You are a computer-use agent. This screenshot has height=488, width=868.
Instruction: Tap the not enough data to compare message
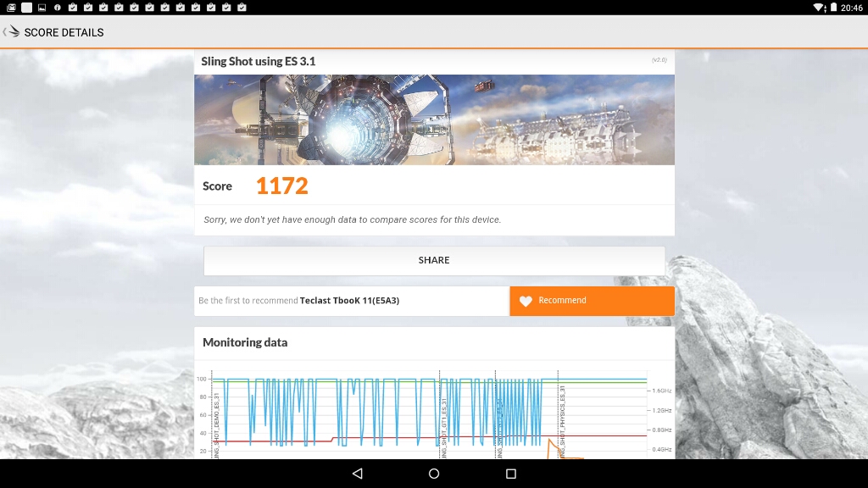pos(352,219)
